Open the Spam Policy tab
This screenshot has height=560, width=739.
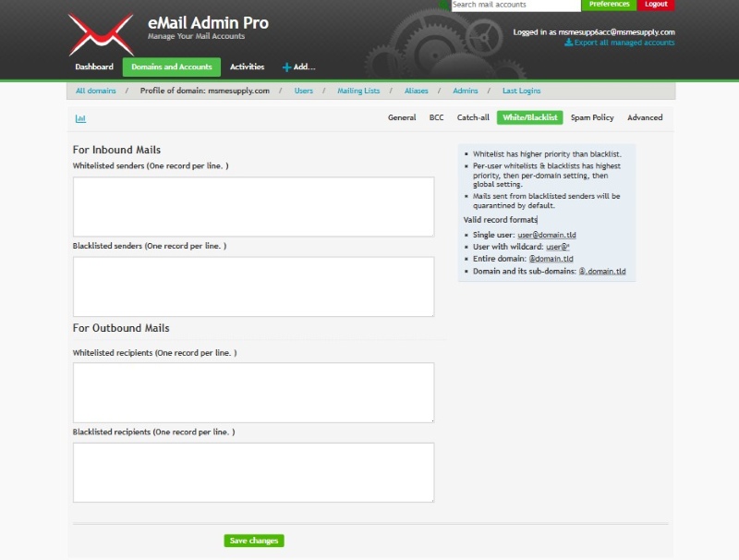point(592,117)
